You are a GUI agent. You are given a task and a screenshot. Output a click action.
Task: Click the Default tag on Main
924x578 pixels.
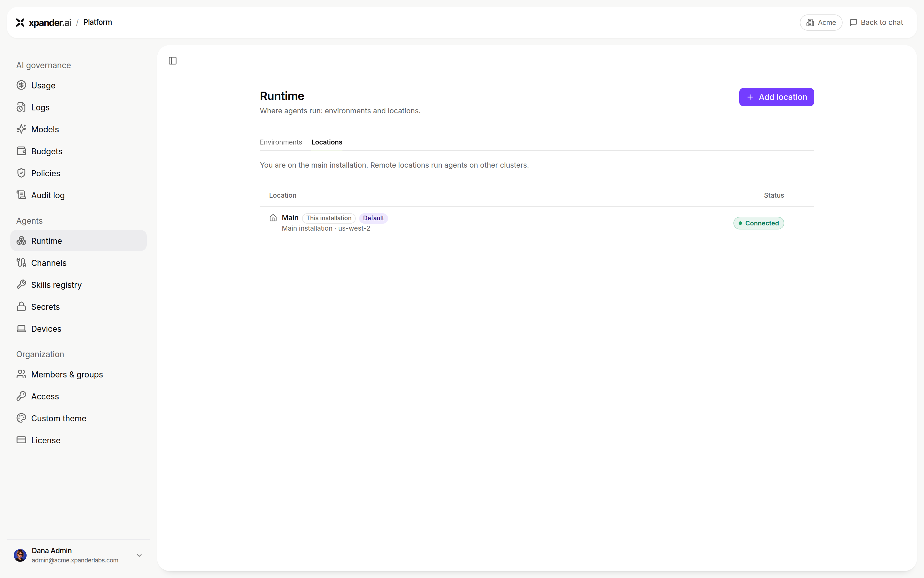373,218
